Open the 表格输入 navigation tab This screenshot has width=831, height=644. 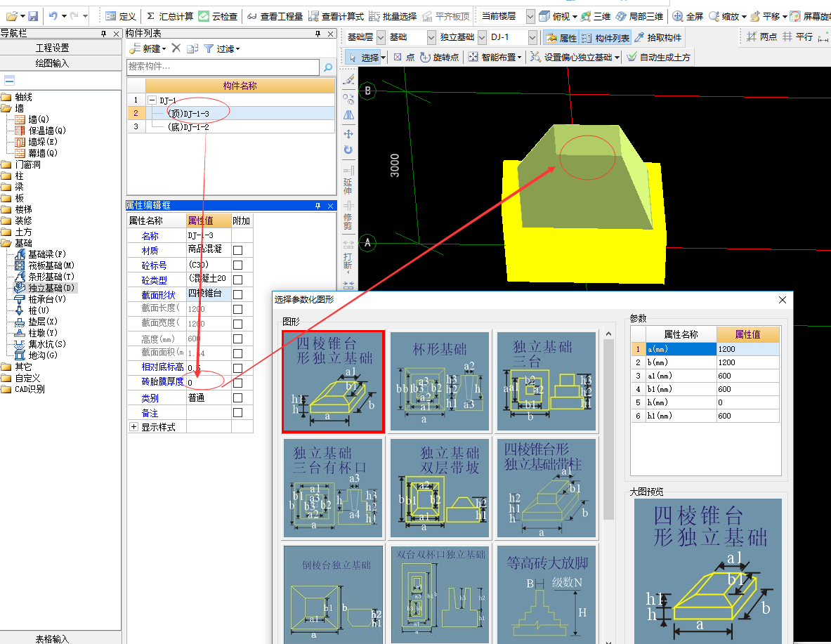click(52, 638)
